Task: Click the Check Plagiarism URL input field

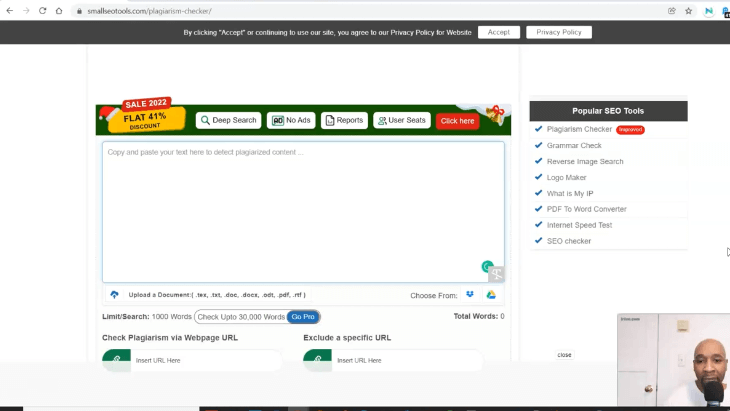Action: [206, 360]
